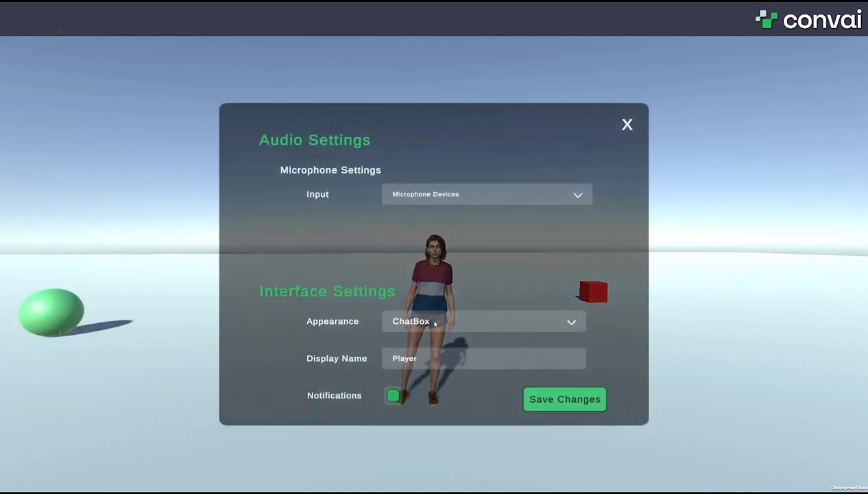Click the Appearance label

tap(333, 321)
